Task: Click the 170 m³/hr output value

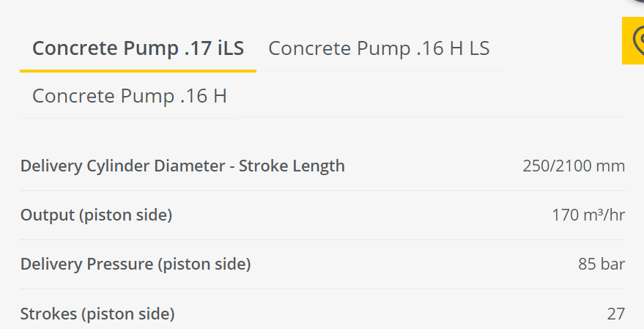Action: [x=588, y=215]
